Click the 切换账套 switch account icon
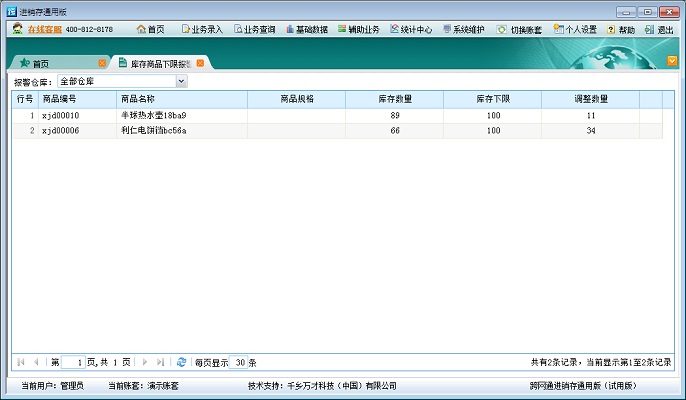 point(520,30)
